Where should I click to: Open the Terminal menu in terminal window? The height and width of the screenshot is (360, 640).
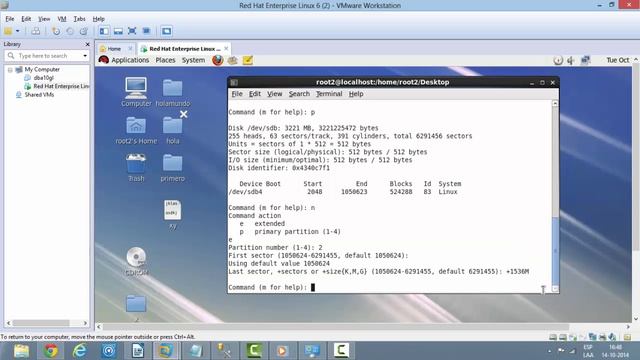tap(329, 94)
